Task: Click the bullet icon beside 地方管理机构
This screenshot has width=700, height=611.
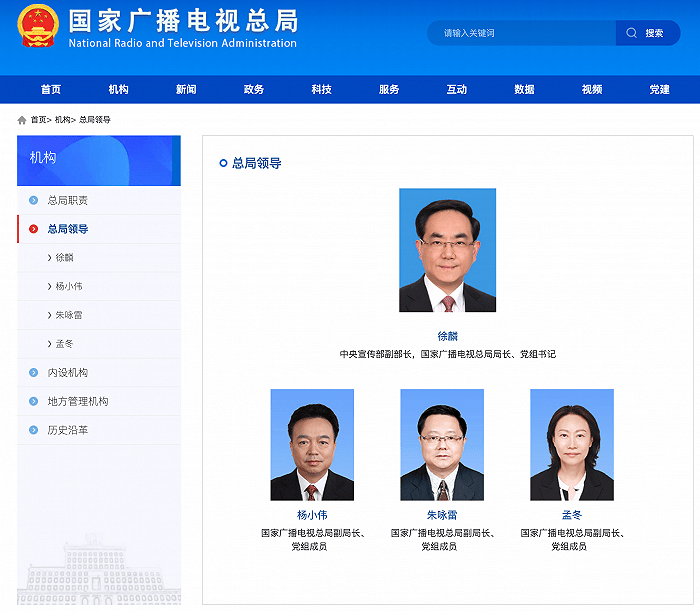Action: (33, 401)
